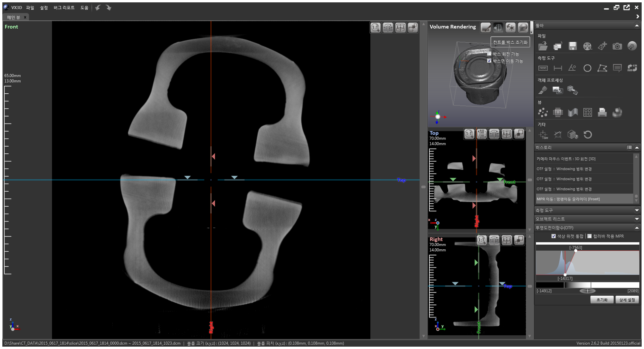Image resolution: width=644 pixels, height=349 pixels.
Task: Open the 버그 리포트 menu
Action: (x=64, y=7)
